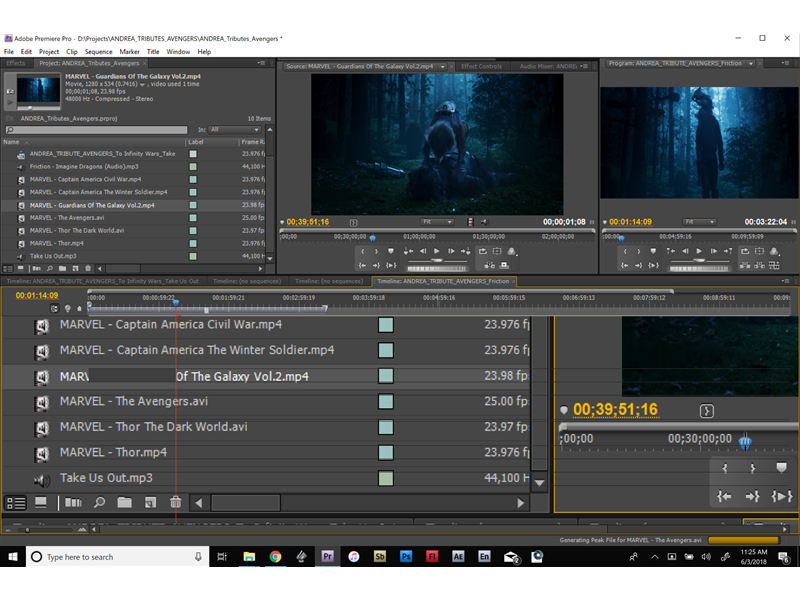Image resolution: width=800 pixels, height=600 pixels.
Task: Switch to the Effect Controls tab
Action: coord(481,66)
